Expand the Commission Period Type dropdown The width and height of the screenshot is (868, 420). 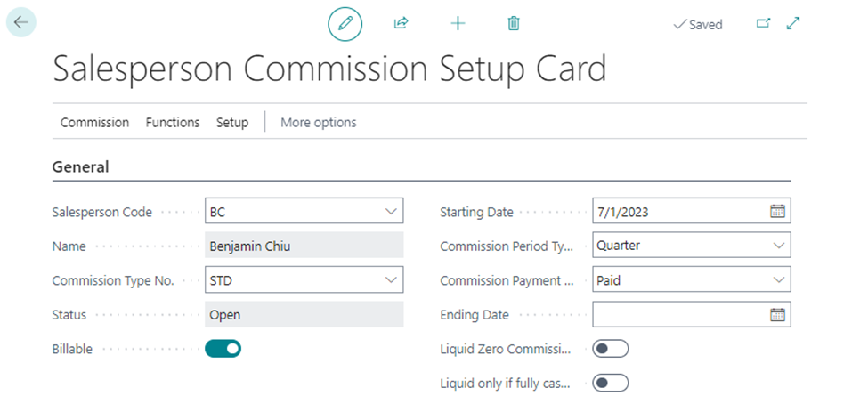pyautogui.click(x=779, y=246)
